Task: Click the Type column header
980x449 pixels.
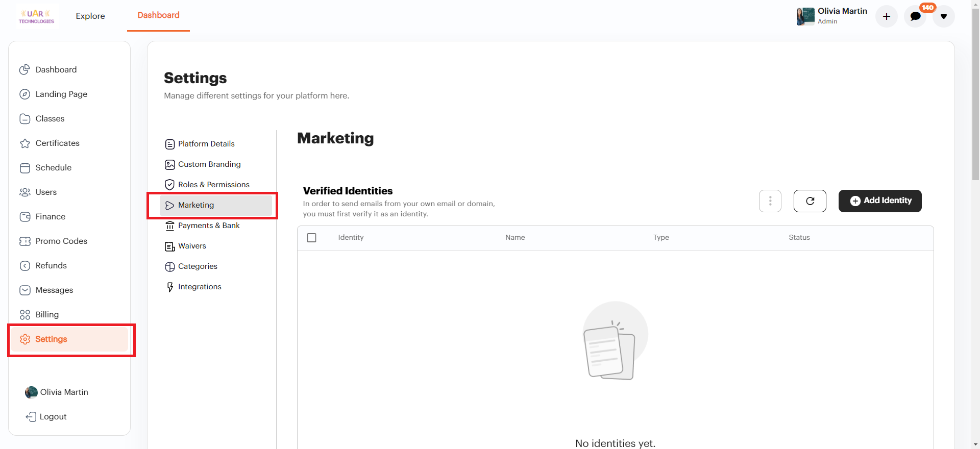Action: (661, 237)
